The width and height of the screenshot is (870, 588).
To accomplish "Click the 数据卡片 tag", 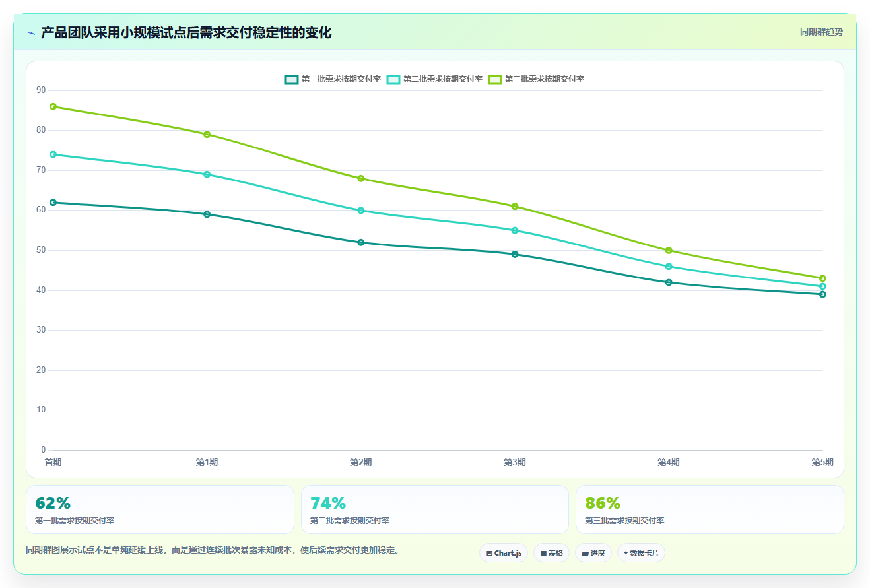I will pyautogui.click(x=641, y=553).
